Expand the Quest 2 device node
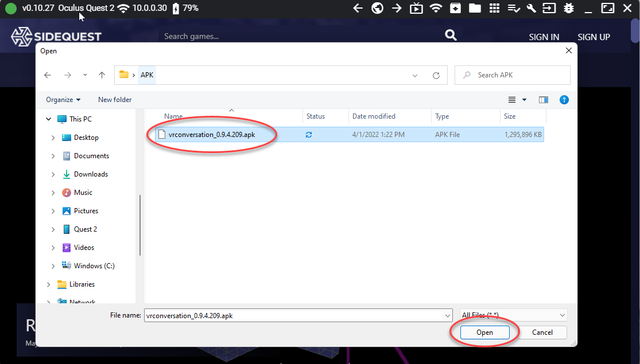Viewport: 640px width, 364px height. (x=53, y=229)
